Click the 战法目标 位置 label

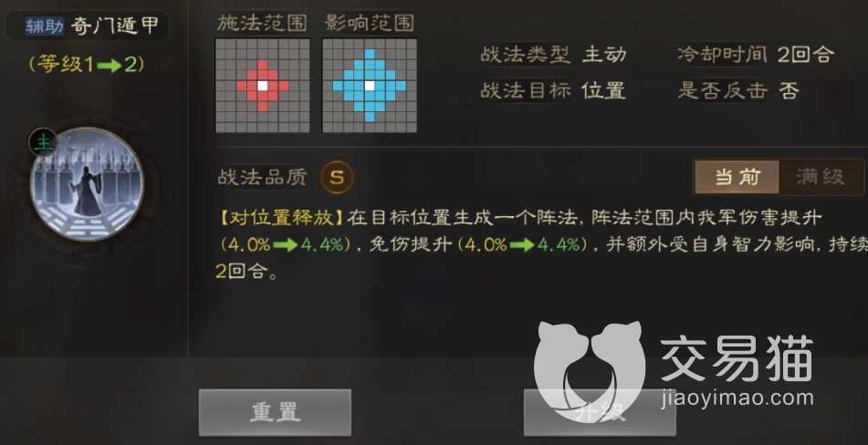pos(553,90)
